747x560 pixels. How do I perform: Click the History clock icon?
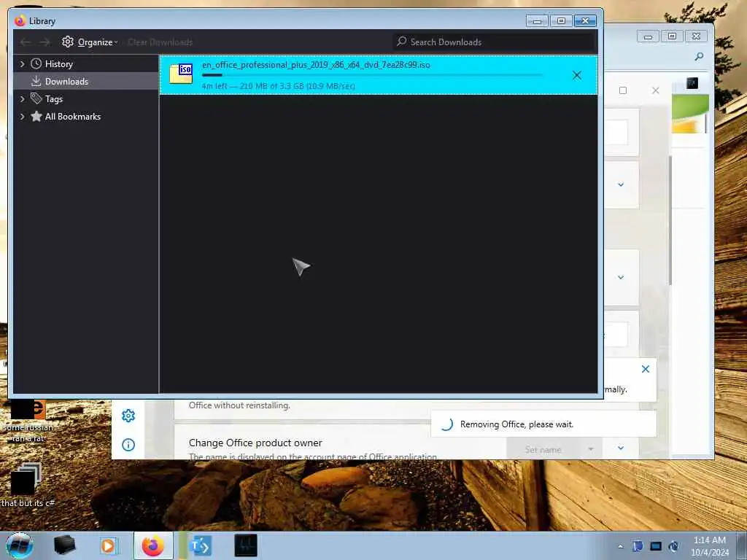tap(36, 64)
